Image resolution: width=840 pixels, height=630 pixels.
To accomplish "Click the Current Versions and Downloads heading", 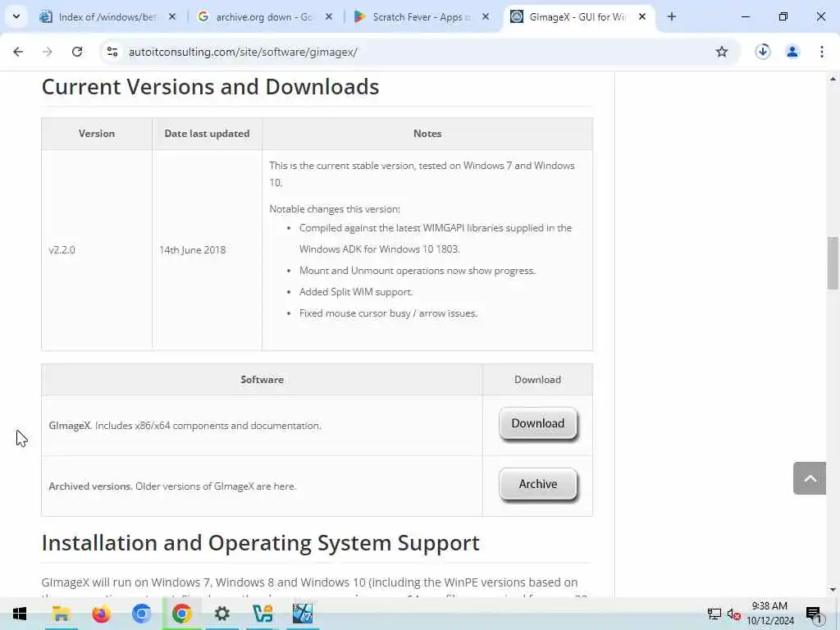I will pos(210,87).
